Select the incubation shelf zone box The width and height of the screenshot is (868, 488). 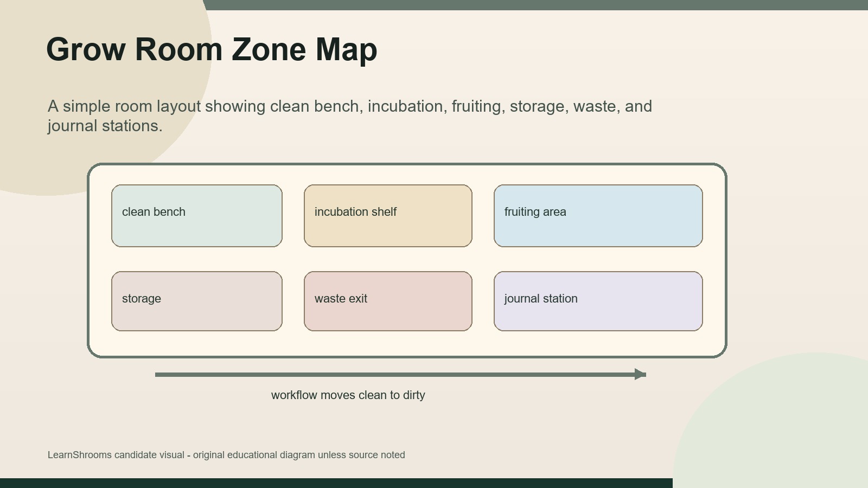tap(388, 216)
